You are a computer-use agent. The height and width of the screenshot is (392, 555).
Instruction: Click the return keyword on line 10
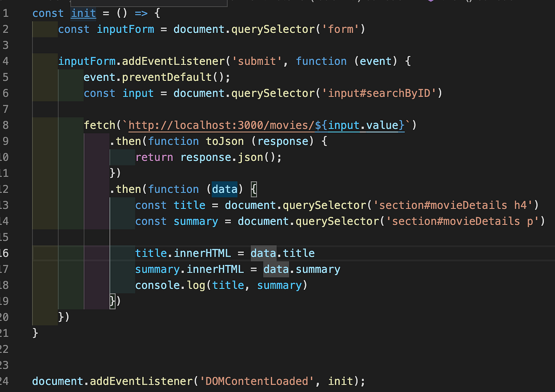point(154,157)
